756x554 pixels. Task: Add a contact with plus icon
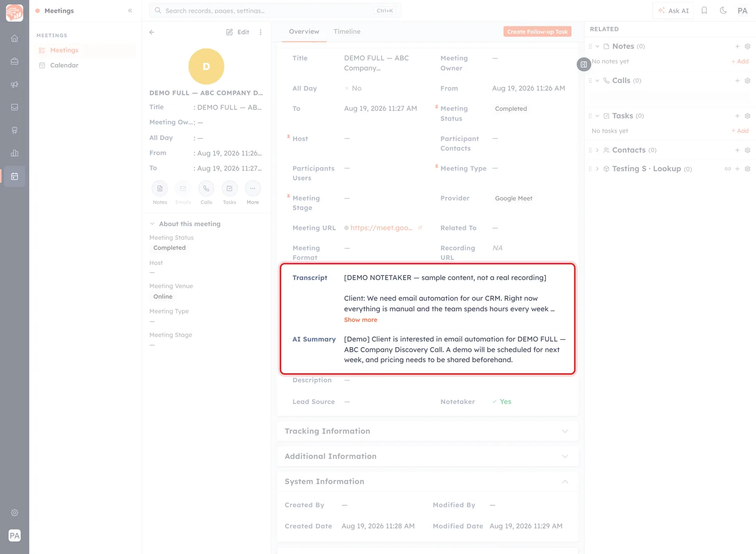(738, 150)
